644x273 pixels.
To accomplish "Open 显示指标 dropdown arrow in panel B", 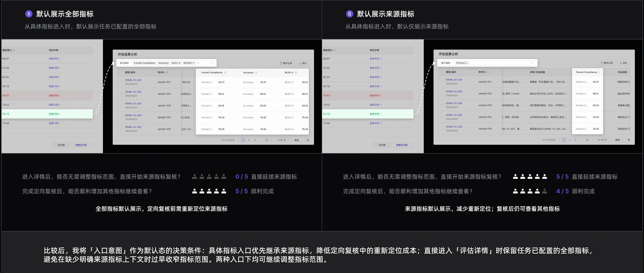I will click(533, 63).
